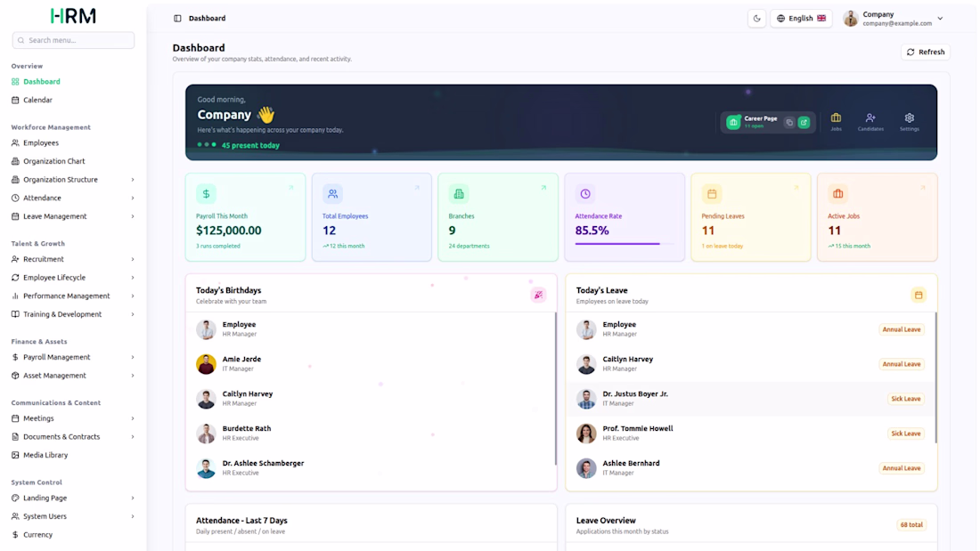Open the Company account dropdown chevron
Screen dimensions: 980x551
940,19
